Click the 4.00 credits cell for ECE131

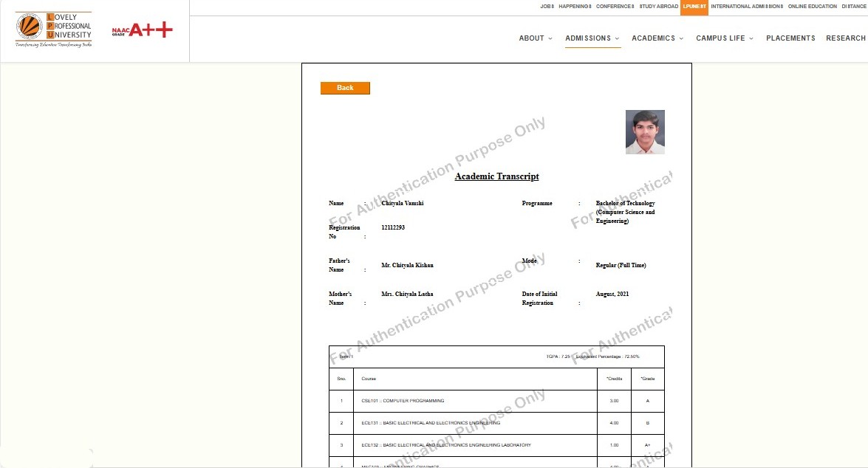tap(614, 423)
